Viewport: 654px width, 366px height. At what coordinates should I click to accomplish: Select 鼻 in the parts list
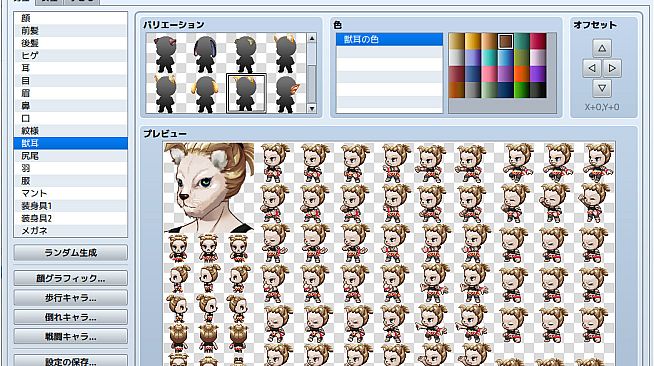70,105
